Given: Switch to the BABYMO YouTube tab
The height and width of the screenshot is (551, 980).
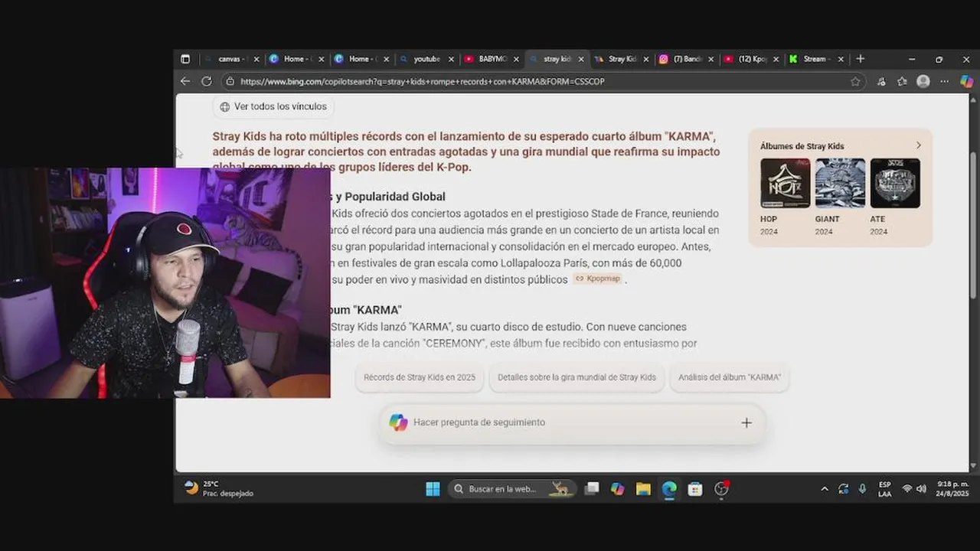Looking at the screenshot, I should (491, 59).
